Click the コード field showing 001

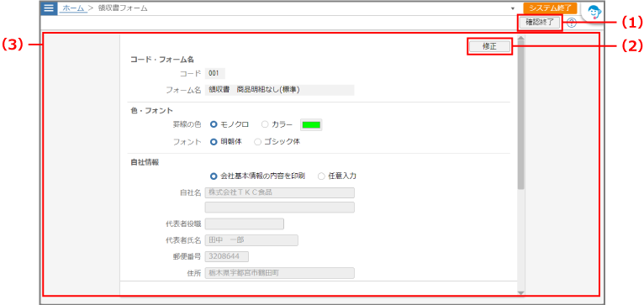point(214,73)
